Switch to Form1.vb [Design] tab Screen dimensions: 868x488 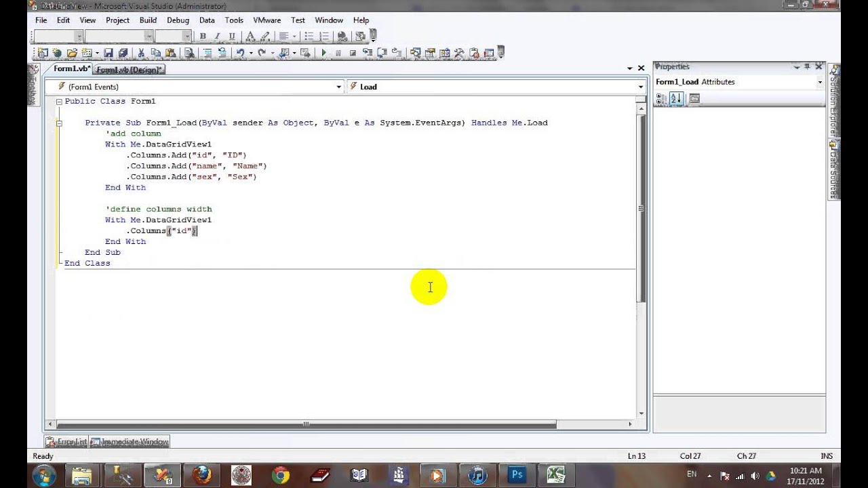(x=129, y=69)
